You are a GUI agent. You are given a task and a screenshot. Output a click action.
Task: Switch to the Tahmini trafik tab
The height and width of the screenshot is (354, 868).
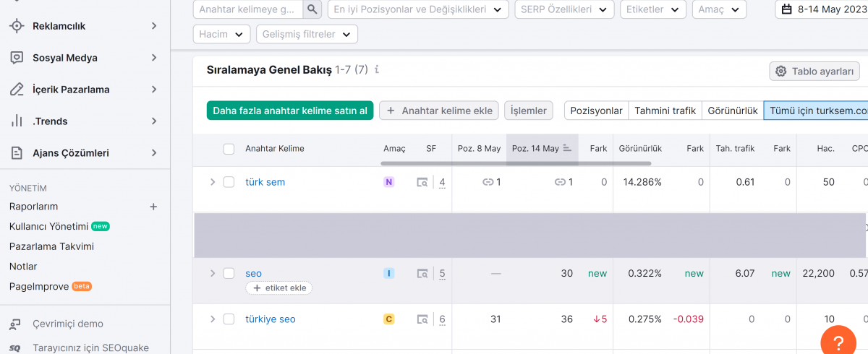coord(665,111)
